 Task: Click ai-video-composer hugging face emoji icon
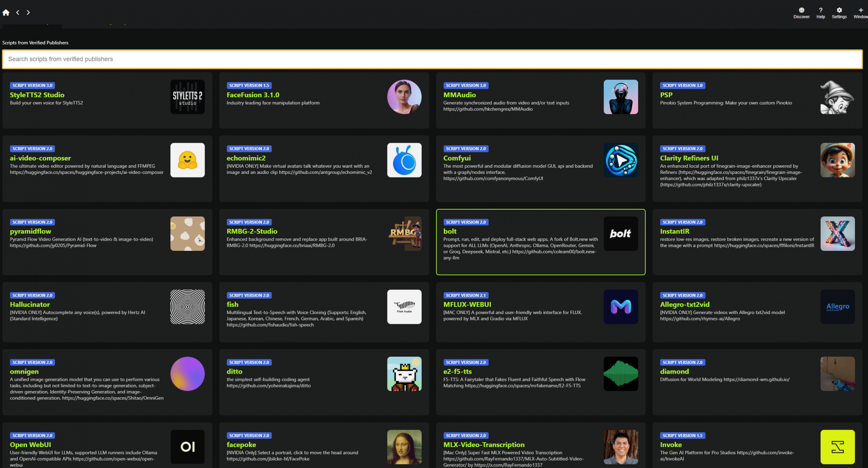[187, 160]
